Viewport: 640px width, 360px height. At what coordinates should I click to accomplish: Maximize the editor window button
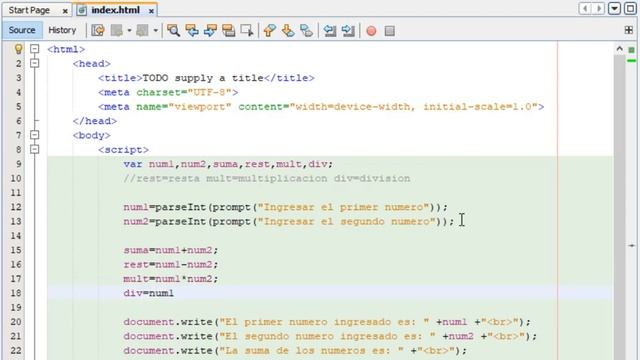click(630, 9)
